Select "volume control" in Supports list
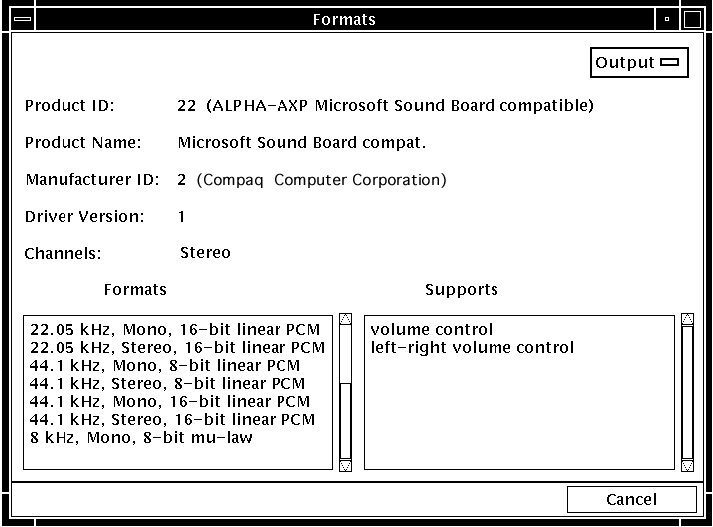 pos(432,329)
